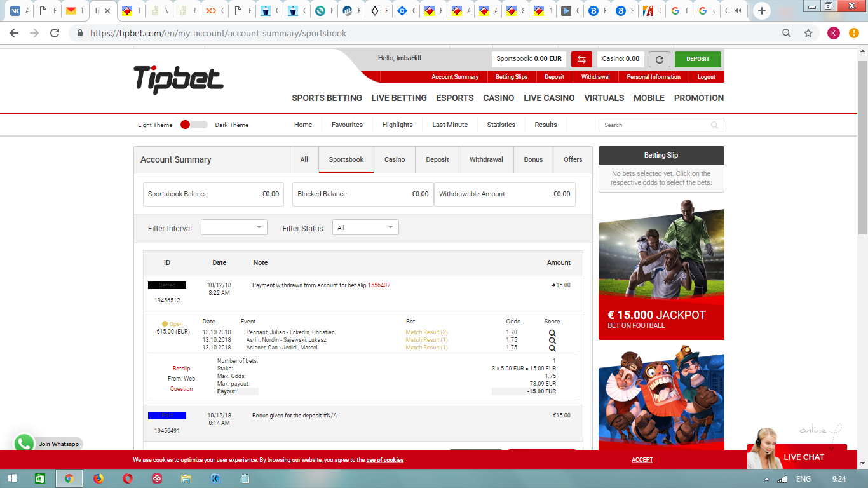Image resolution: width=868 pixels, height=488 pixels.
Task: Click the € 15.000 JACKPOT football banner
Action: pyautogui.click(x=661, y=270)
